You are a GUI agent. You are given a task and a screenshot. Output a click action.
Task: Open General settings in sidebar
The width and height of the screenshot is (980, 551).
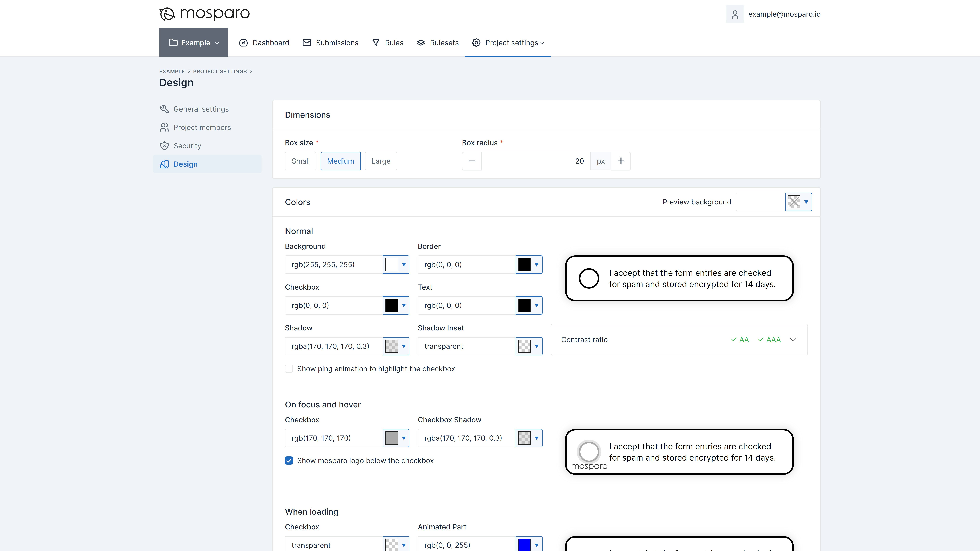207,109
